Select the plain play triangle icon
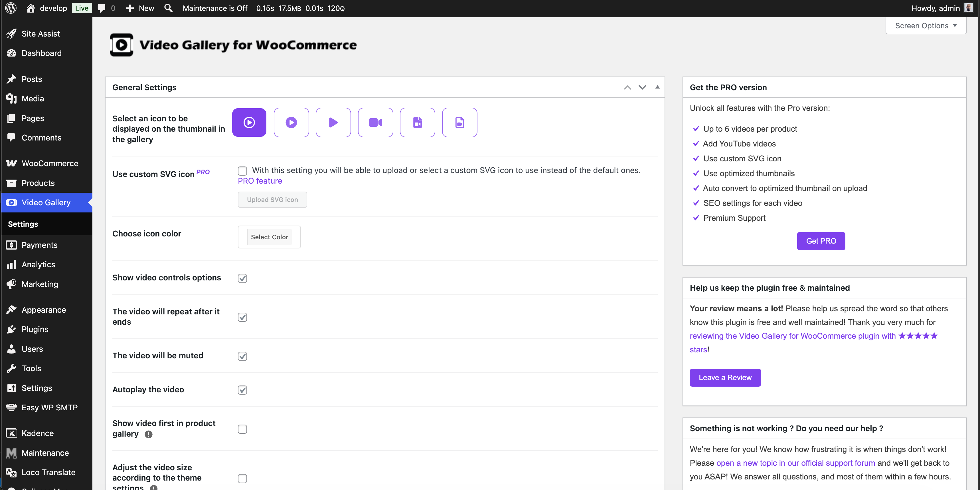 [x=333, y=122]
